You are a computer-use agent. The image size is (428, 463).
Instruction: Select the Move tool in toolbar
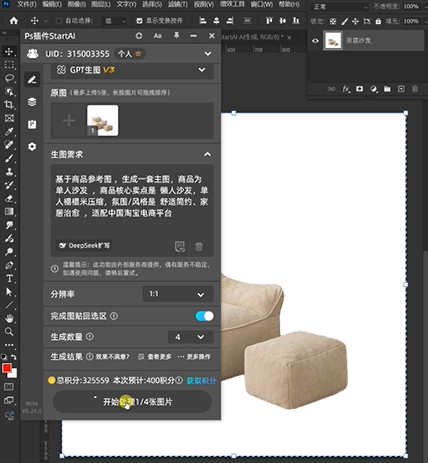[9, 52]
